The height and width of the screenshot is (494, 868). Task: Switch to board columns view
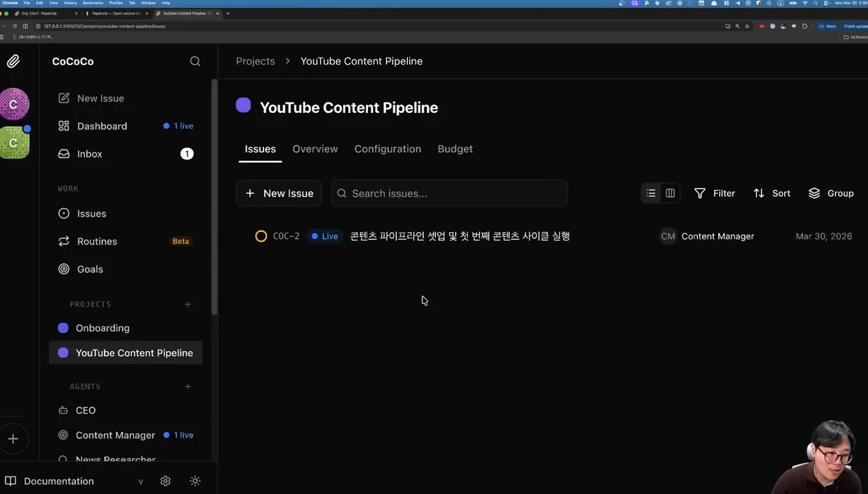[670, 194]
